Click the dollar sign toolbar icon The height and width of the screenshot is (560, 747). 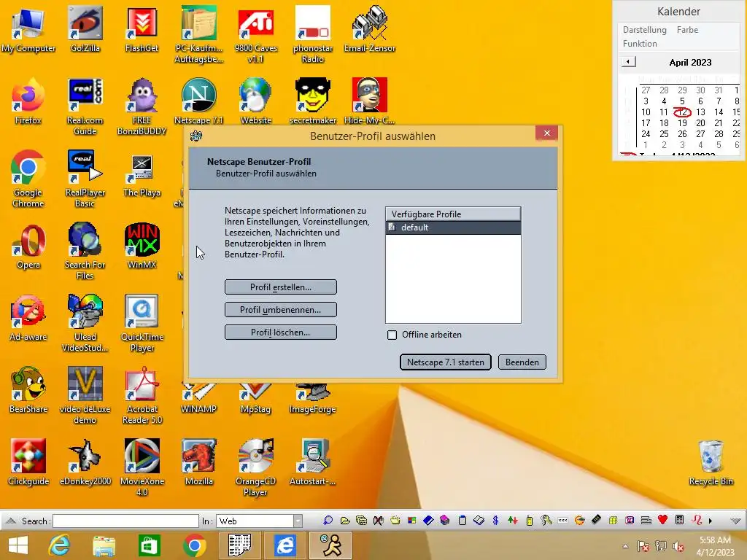pos(495,521)
